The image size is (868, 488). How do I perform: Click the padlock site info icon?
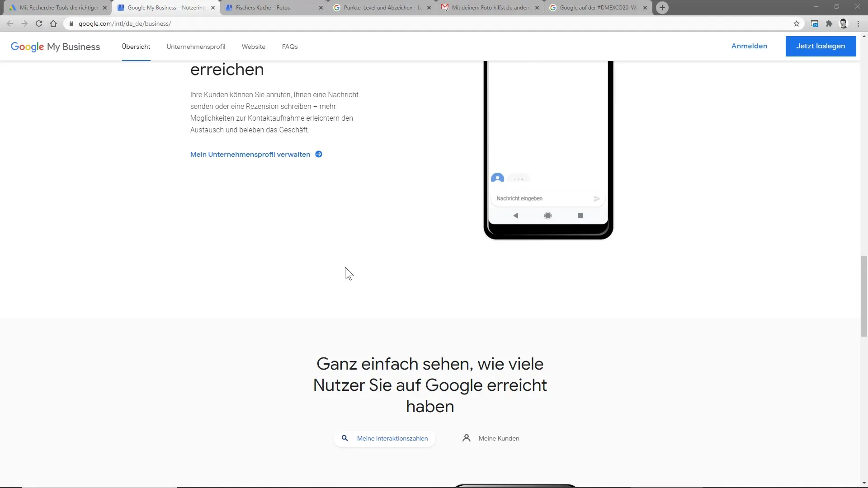click(x=71, y=23)
